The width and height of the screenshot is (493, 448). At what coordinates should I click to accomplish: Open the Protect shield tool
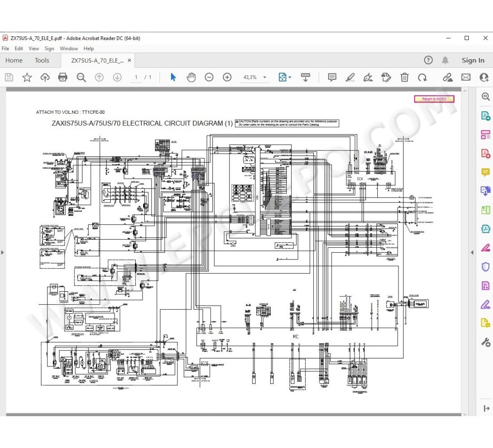486,267
